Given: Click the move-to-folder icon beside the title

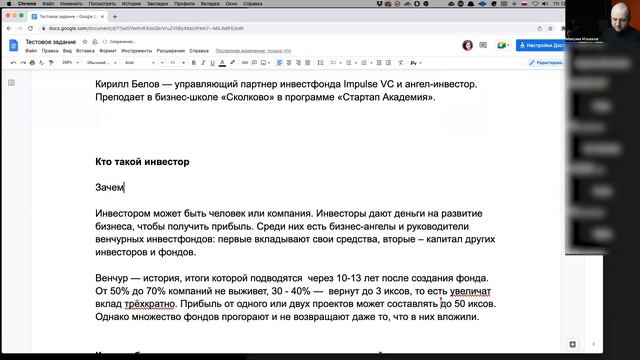Looking at the screenshot, I should point(95,42).
